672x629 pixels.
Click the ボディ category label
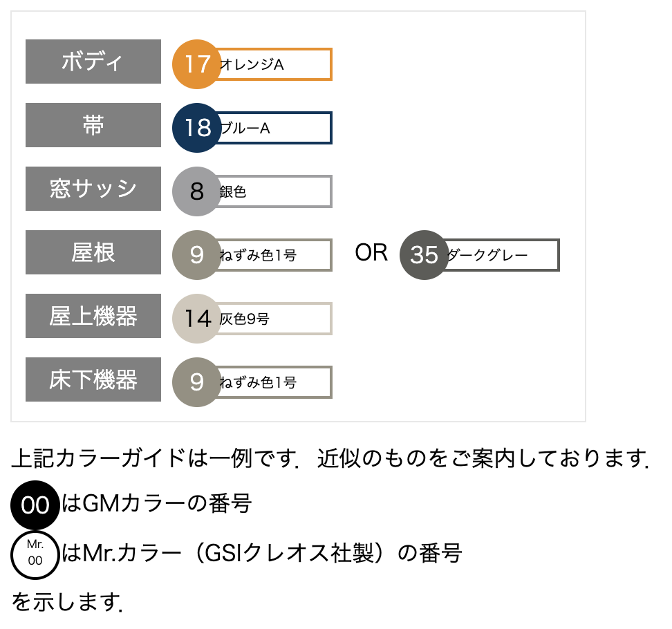pos(93,62)
